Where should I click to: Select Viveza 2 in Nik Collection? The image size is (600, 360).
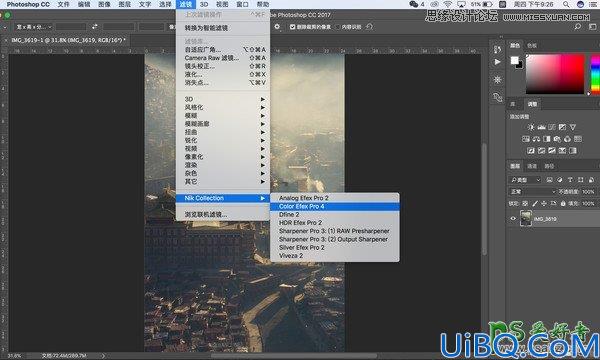335,256
